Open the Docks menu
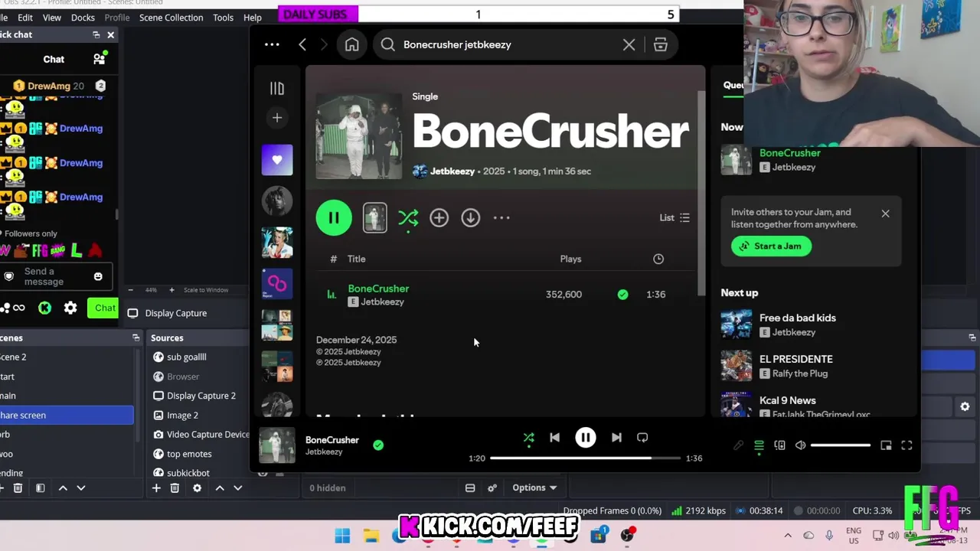The image size is (980, 551). [83, 18]
